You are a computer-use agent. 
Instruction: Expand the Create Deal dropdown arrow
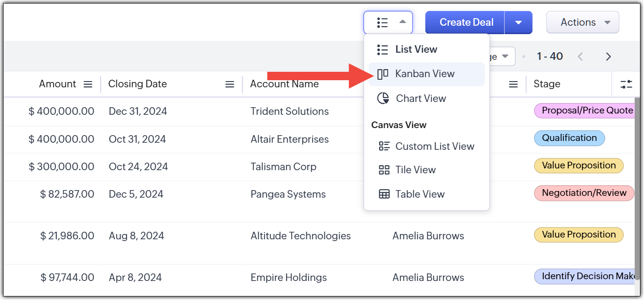coord(518,23)
